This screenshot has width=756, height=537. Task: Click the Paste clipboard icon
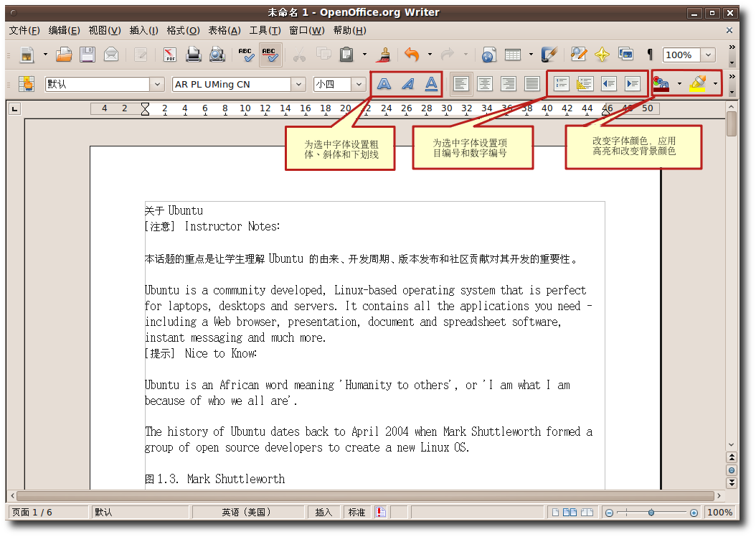point(346,55)
